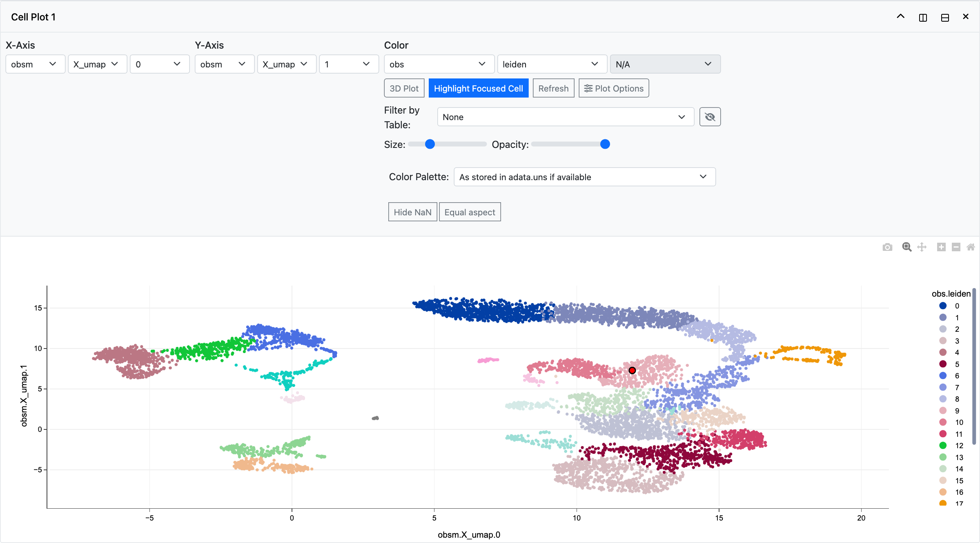
Task: Select the plot zoom magnifier tool
Action: (907, 247)
